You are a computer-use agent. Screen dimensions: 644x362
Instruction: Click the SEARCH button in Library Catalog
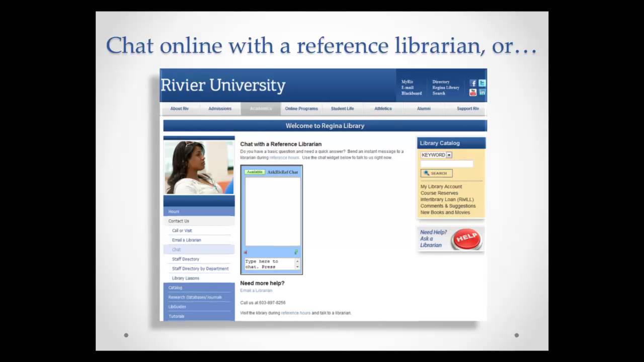pyautogui.click(x=436, y=173)
